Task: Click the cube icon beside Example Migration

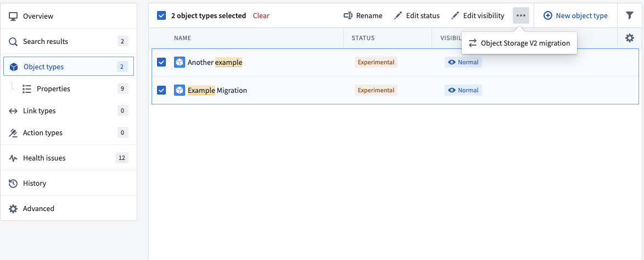Action: pos(180,90)
